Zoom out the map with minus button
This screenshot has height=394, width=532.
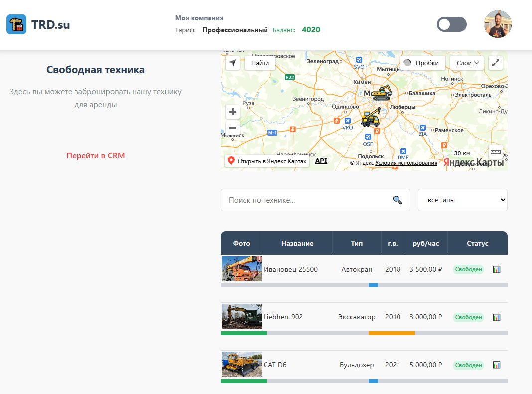click(233, 128)
